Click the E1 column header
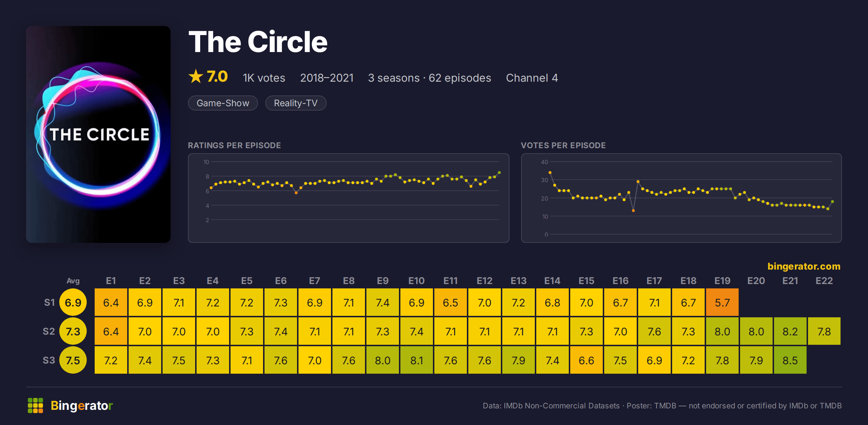868x425 pixels. [x=111, y=281]
